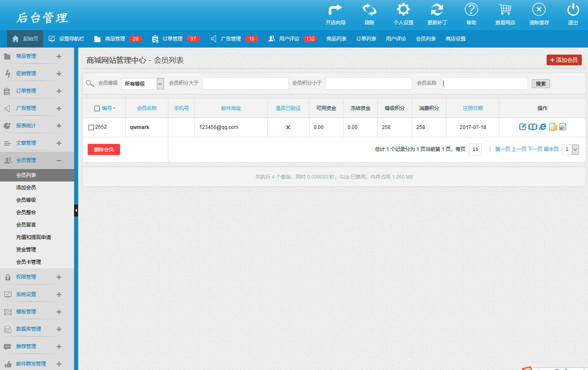588x370 pixels.
Task: Expand 推荐管理 in the sidebar
Action: click(59, 346)
